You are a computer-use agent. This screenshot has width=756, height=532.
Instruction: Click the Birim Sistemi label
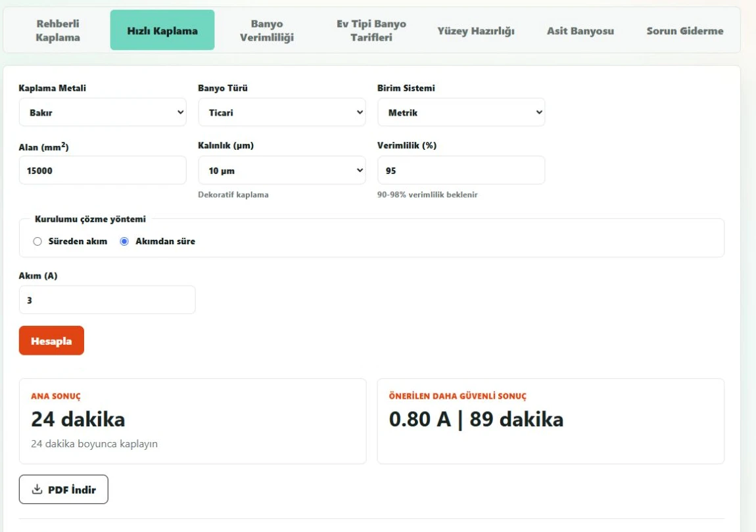[x=406, y=88]
